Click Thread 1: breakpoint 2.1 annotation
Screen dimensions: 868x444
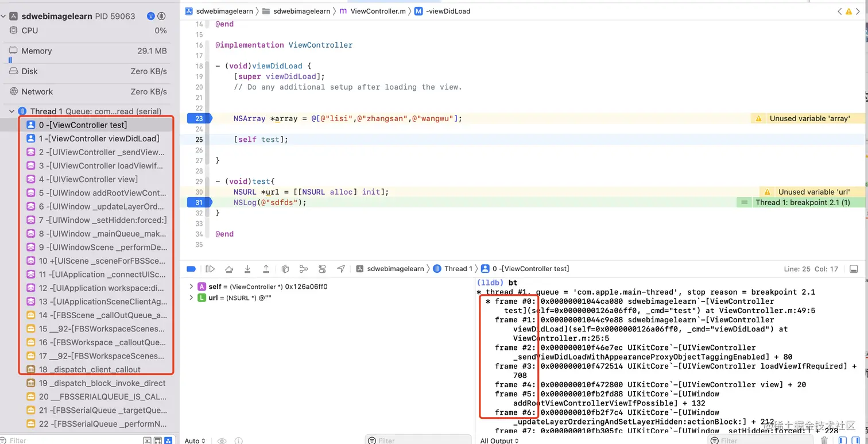[801, 202]
